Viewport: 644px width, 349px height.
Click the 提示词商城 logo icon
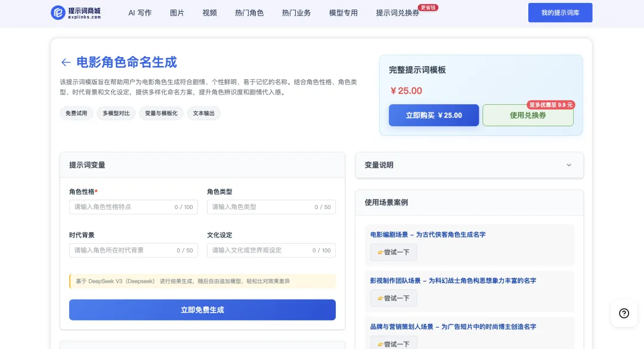pyautogui.click(x=58, y=13)
